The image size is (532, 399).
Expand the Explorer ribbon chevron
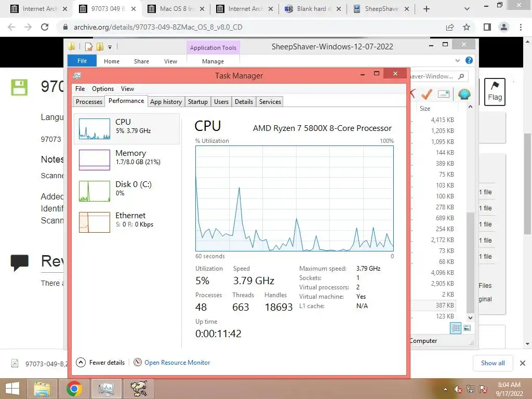point(458,60)
